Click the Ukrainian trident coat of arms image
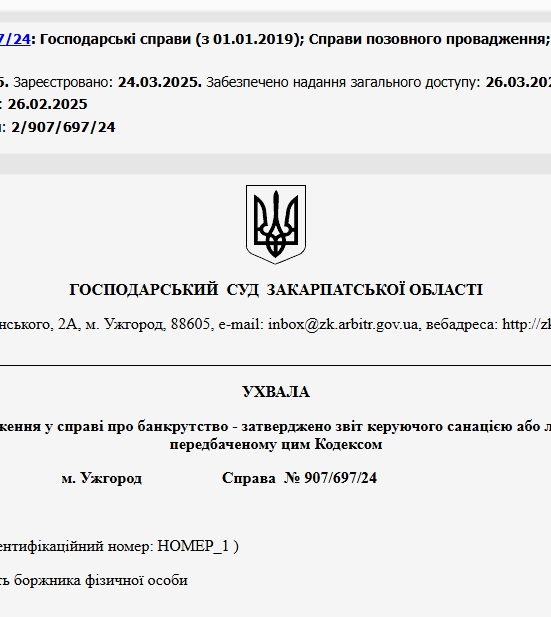This screenshot has height=617, width=551. tap(276, 224)
